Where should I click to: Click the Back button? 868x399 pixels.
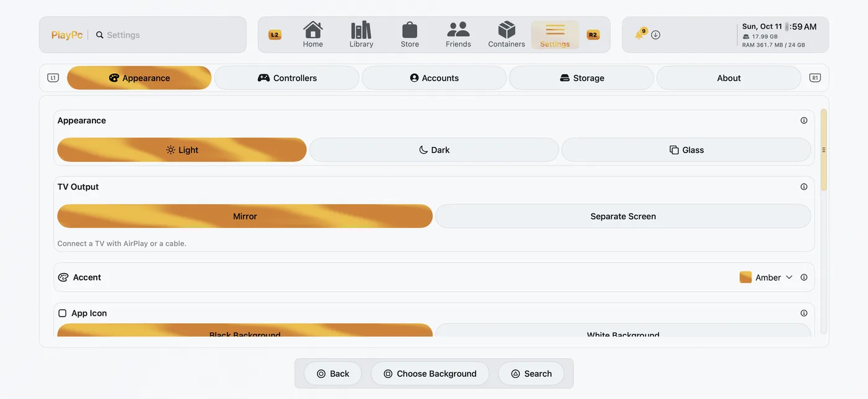tap(333, 374)
